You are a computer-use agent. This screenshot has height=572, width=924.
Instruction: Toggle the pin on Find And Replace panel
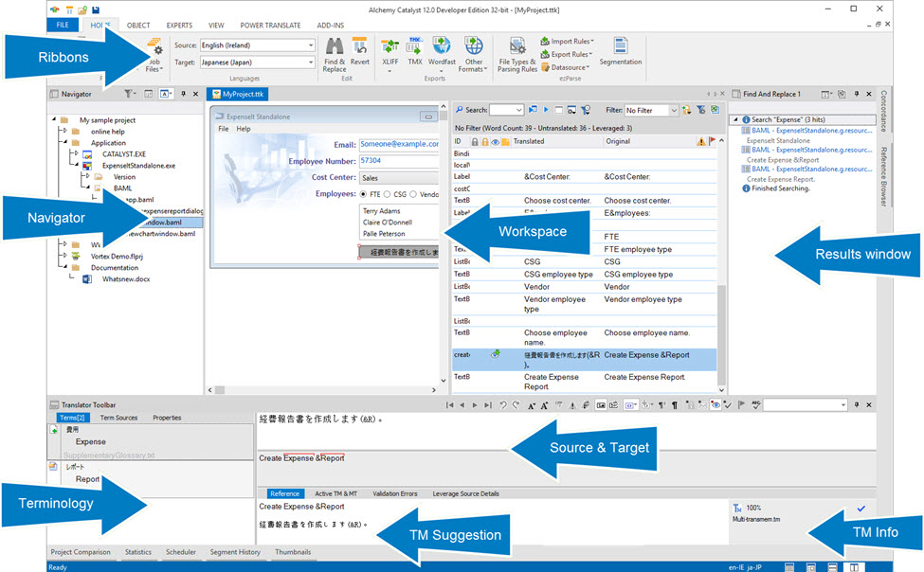click(856, 94)
